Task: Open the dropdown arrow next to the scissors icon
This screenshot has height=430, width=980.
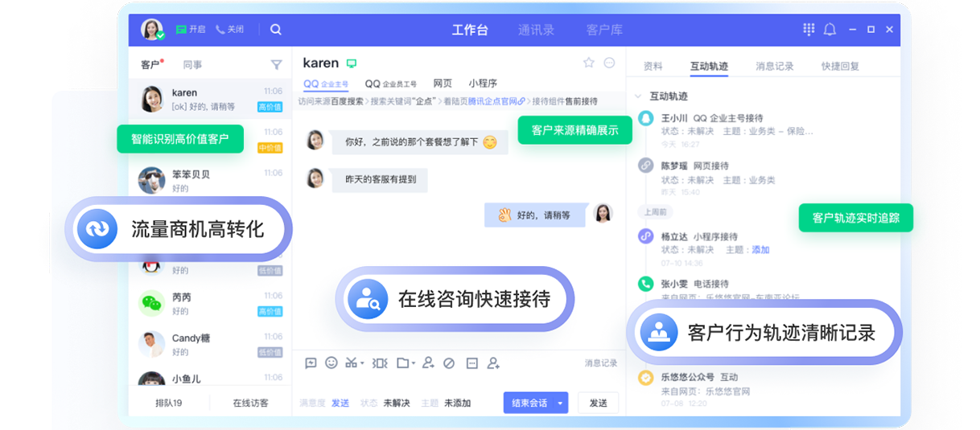Action: [x=362, y=364]
